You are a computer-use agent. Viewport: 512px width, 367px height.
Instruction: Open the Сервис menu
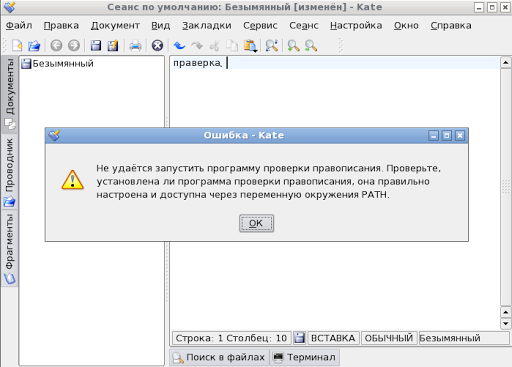pyautogui.click(x=260, y=25)
